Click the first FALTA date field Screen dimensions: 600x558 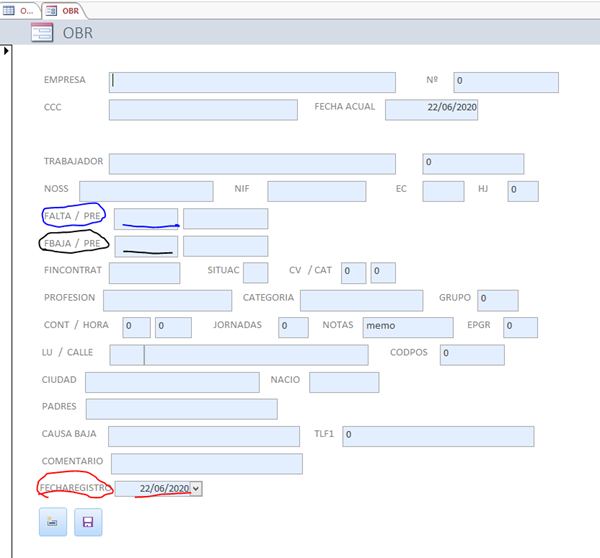click(x=146, y=219)
